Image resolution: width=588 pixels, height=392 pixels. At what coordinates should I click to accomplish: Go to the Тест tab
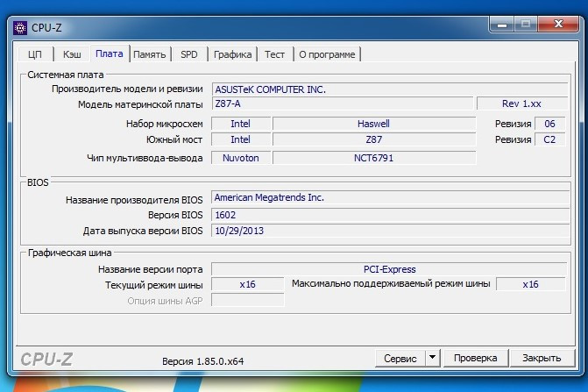point(274,54)
